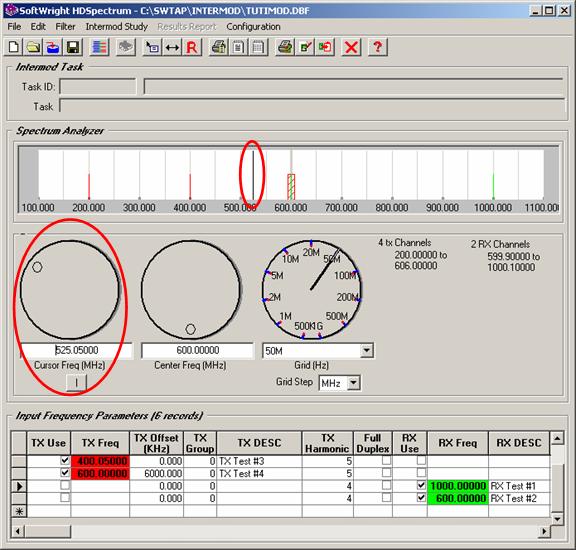This screenshot has height=550, width=576.
Task: Click the Grid selector dial
Action: pyautogui.click(x=312, y=290)
